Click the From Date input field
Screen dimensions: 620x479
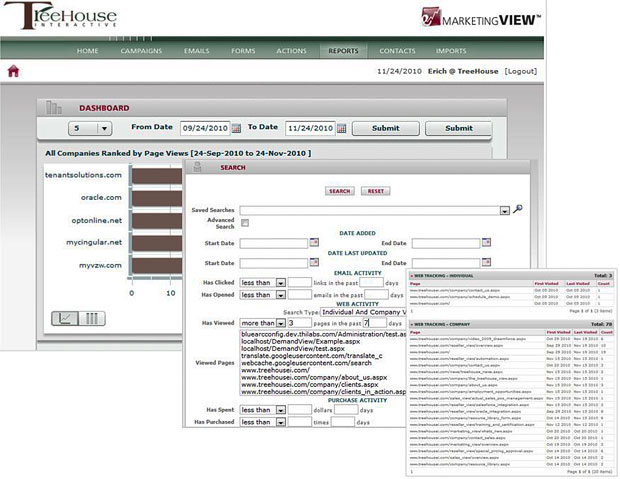click(205, 128)
